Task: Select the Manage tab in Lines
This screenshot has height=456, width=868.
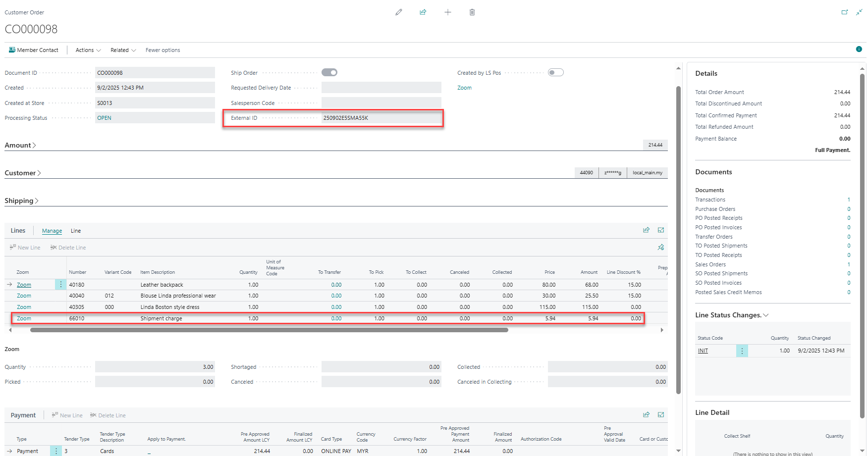Action: coord(52,231)
